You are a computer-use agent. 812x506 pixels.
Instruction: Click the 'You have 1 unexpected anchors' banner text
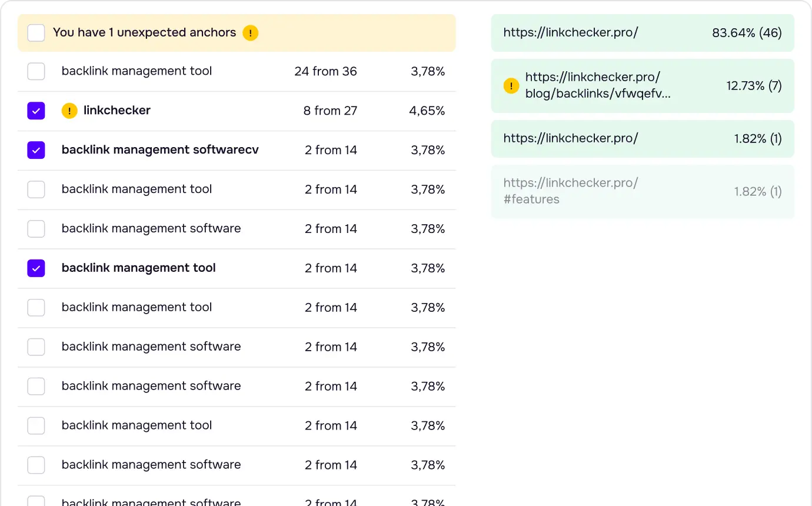pyautogui.click(x=144, y=32)
